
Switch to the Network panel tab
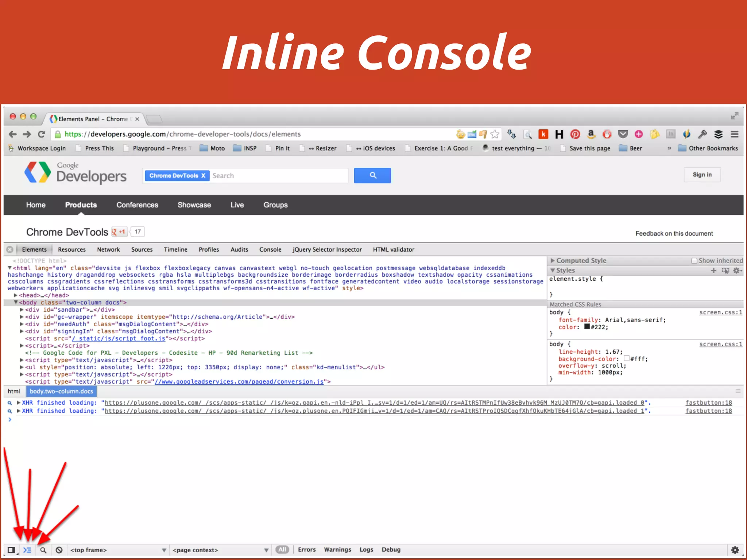[108, 249]
